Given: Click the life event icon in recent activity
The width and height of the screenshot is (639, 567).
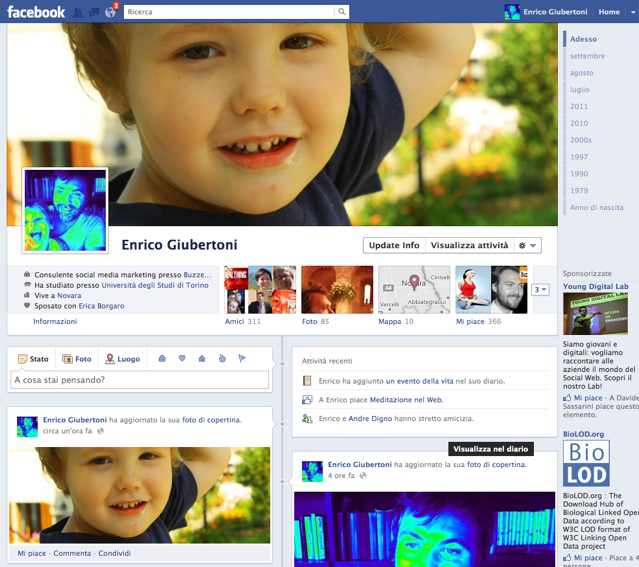Looking at the screenshot, I should pos(307,381).
